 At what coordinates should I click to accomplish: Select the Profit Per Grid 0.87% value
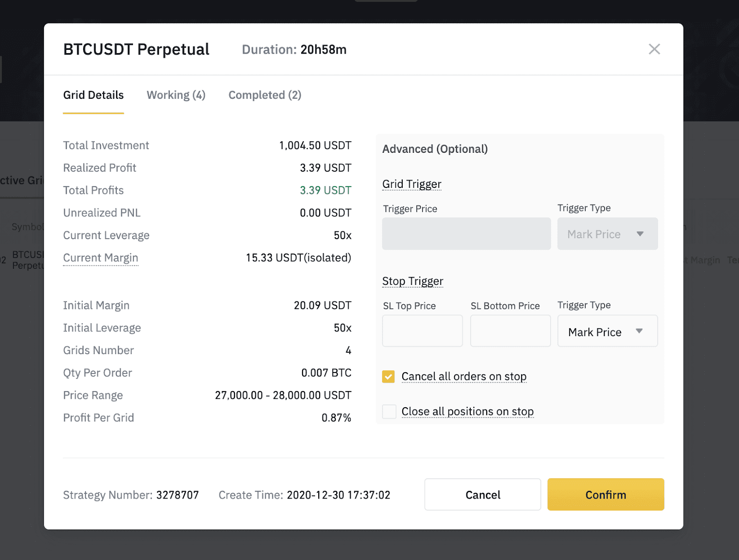point(336,418)
